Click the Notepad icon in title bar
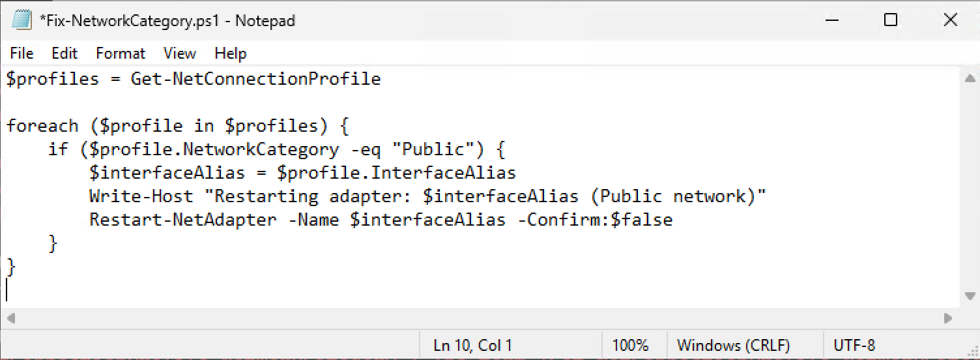The width and height of the screenshot is (980, 360). pyautogui.click(x=22, y=20)
